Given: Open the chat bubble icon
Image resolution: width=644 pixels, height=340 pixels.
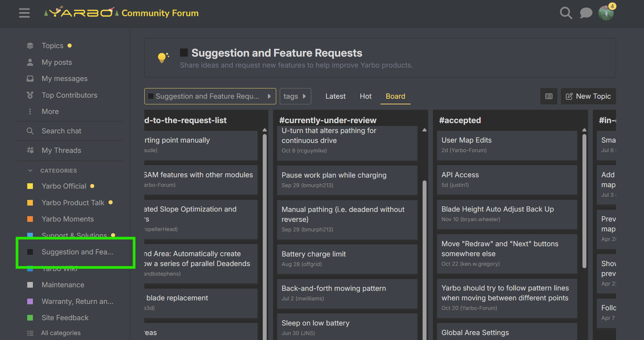Looking at the screenshot, I should [x=586, y=13].
